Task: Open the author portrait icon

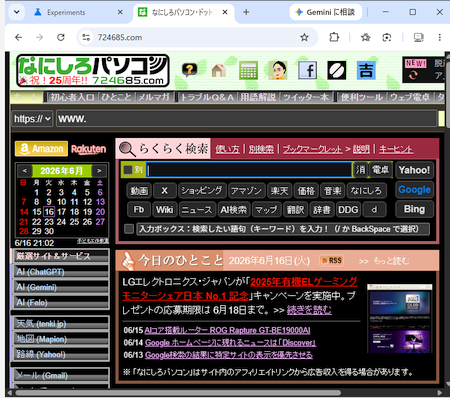Action: 278,70
